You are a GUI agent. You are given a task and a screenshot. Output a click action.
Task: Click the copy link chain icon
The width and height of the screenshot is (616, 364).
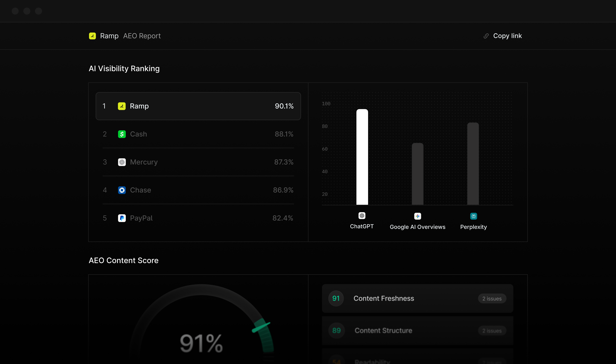[486, 36]
